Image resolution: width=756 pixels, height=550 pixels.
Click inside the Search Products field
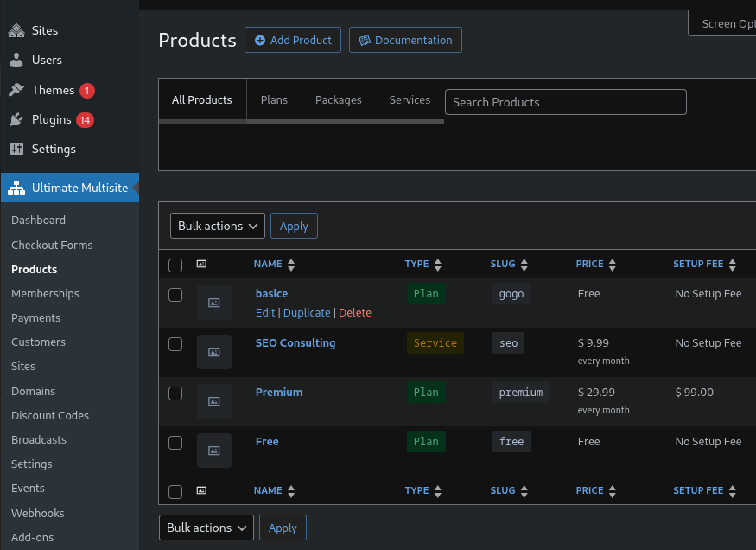565,102
